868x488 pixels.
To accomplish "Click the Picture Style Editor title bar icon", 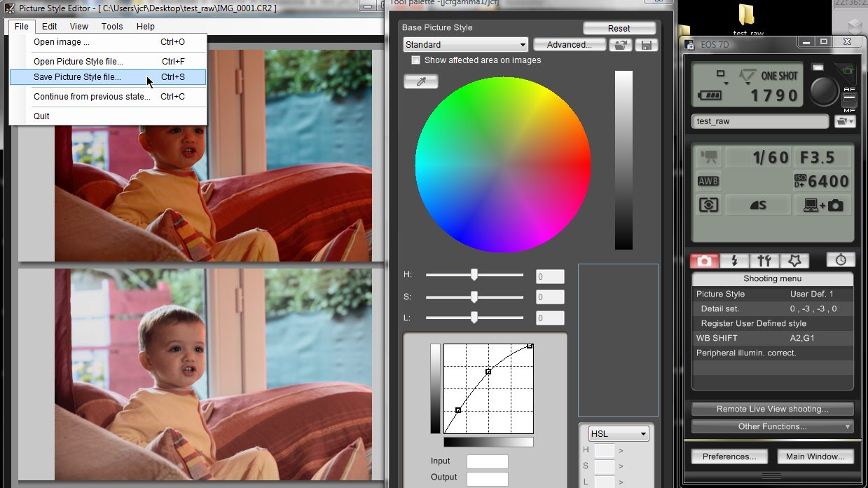I will pos(9,8).
